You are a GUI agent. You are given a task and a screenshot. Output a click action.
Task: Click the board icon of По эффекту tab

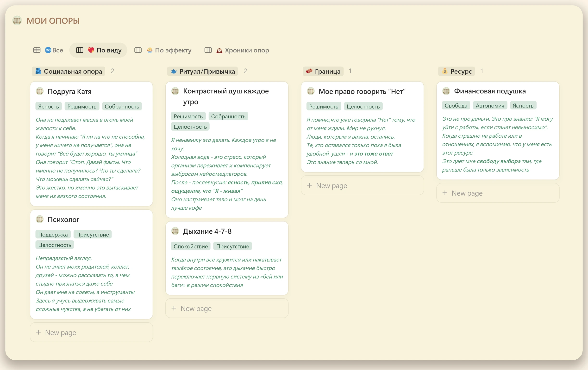138,50
